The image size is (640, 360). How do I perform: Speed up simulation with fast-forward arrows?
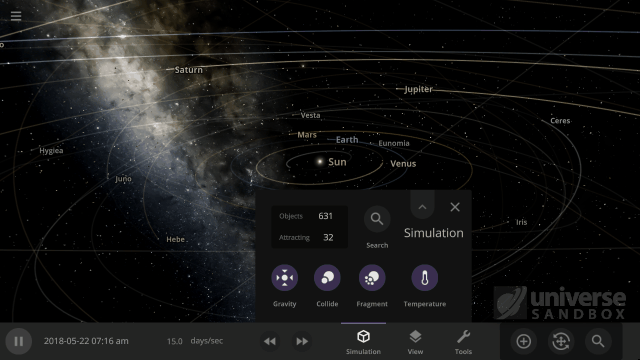(302, 341)
